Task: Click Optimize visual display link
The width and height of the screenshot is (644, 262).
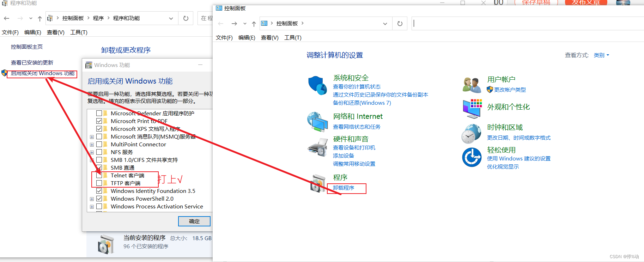Action: [503, 166]
